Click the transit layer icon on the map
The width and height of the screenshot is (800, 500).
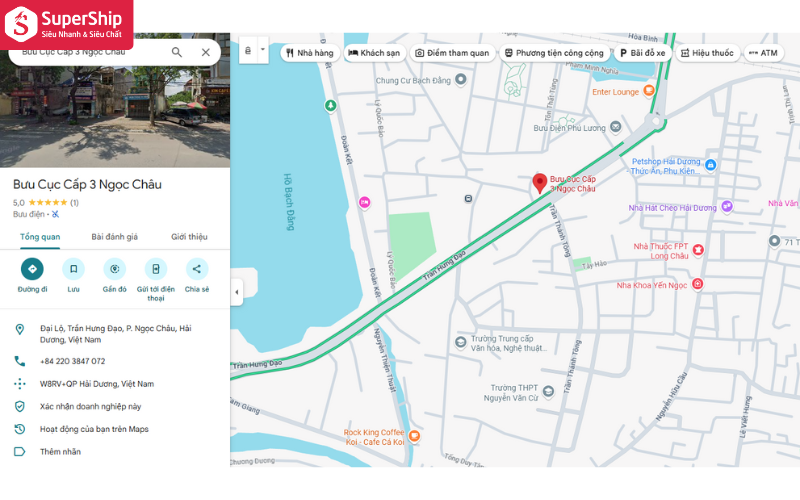pos(248,50)
